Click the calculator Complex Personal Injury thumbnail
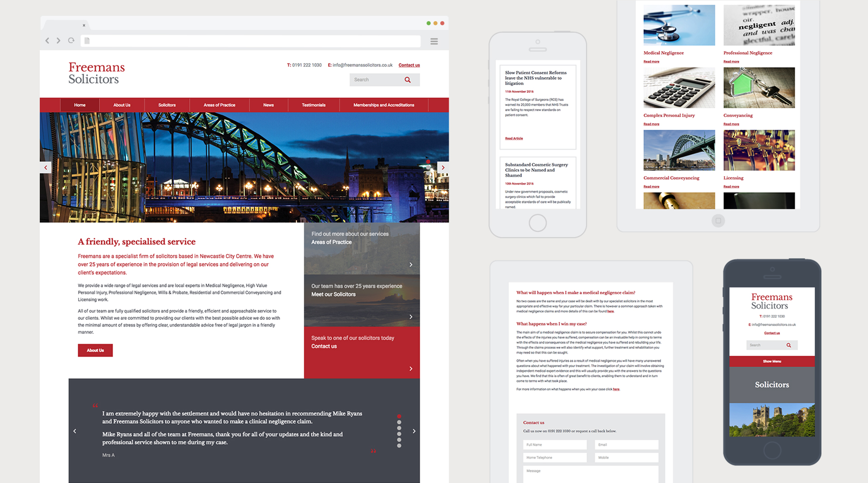The height and width of the screenshot is (483, 868). (x=679, y=88)
